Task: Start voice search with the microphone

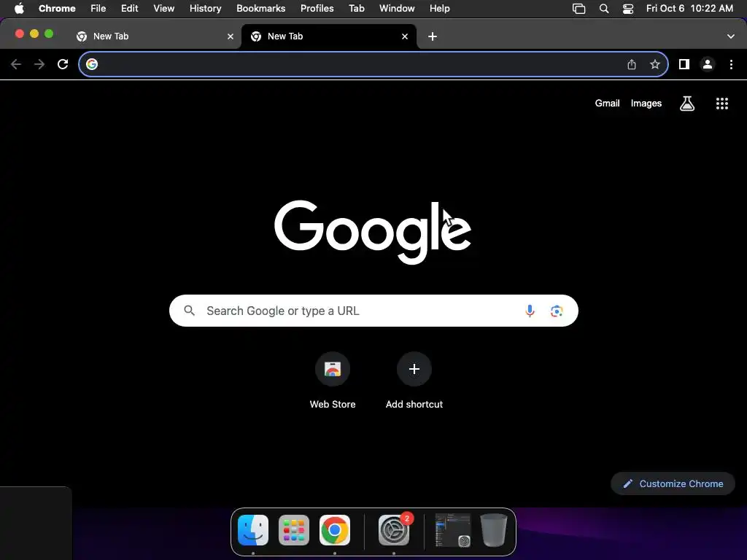Action: point(530,311)
